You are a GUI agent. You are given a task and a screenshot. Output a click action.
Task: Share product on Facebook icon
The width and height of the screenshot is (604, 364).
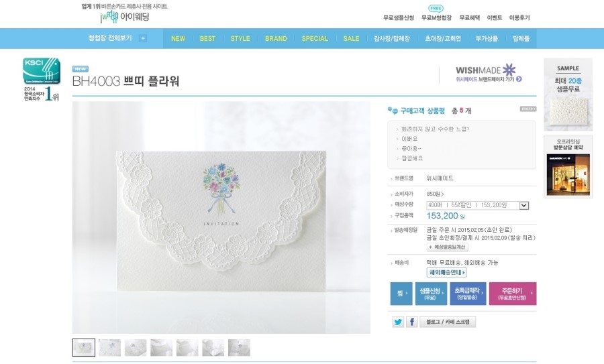click(x=412, y=322)
